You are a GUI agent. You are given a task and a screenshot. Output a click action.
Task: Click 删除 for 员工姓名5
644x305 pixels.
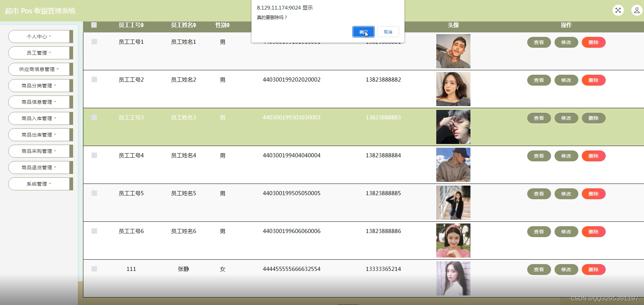(593, 194)
